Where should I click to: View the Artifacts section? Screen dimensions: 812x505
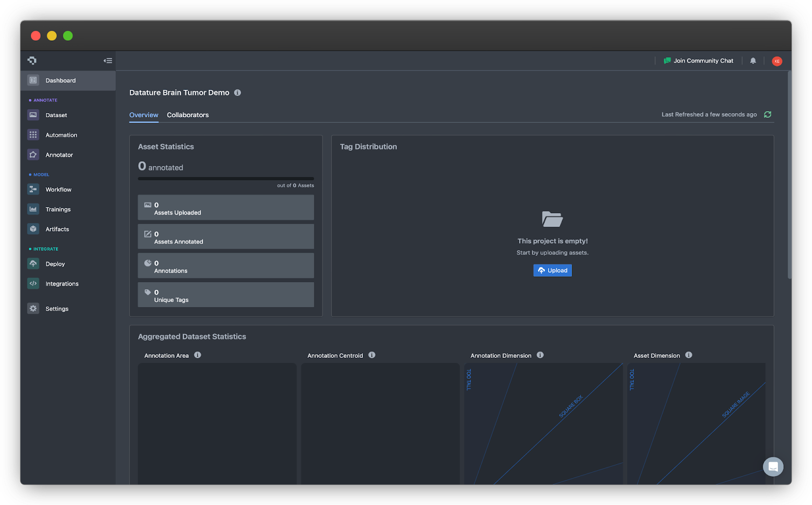point(57,228)
